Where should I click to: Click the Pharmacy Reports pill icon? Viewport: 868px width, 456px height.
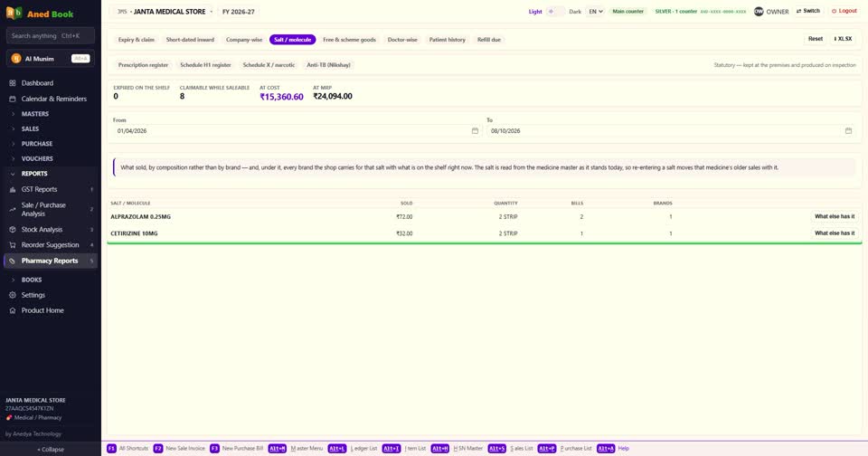pos(12,261)
